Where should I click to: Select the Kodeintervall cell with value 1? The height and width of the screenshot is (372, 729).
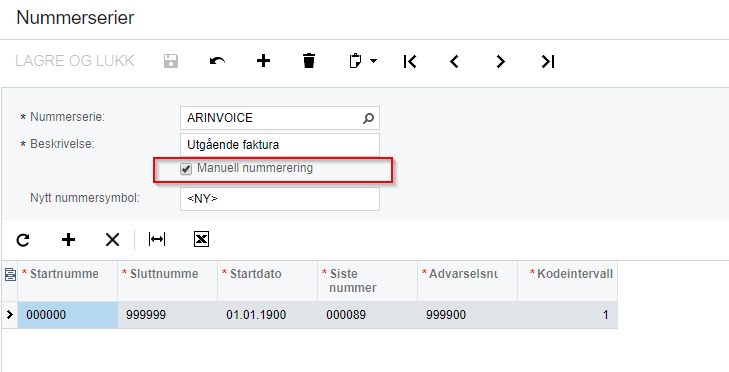[568, 315]
